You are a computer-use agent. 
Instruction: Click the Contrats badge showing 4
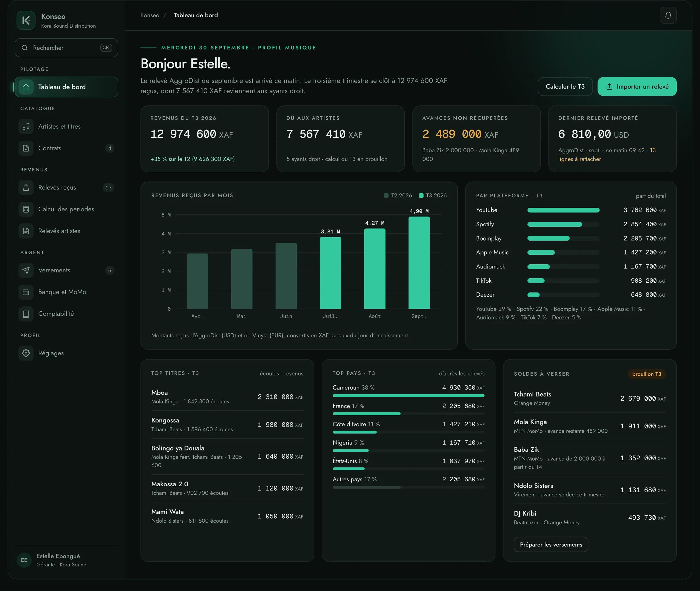tap(110, 148)
